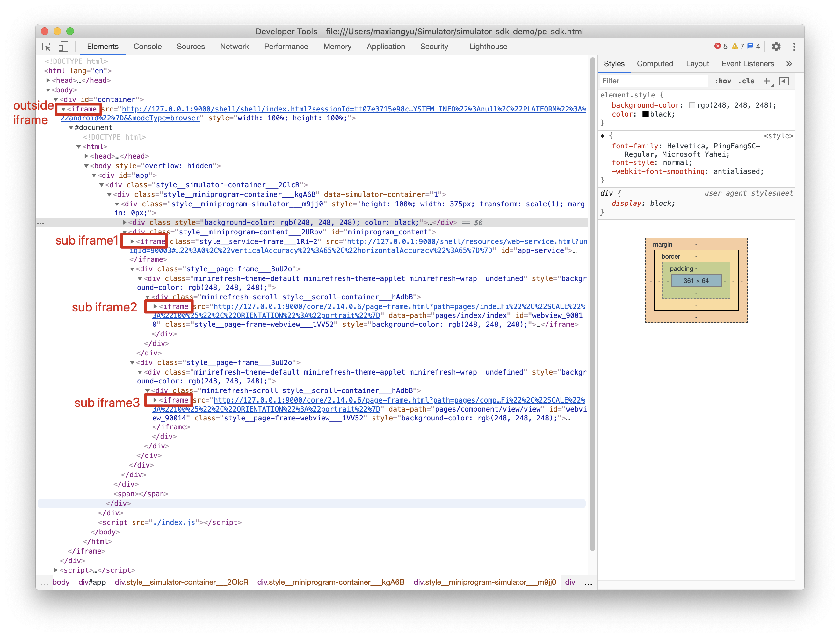
Task: Expand the bottom script node
Action: click(55, 570)
